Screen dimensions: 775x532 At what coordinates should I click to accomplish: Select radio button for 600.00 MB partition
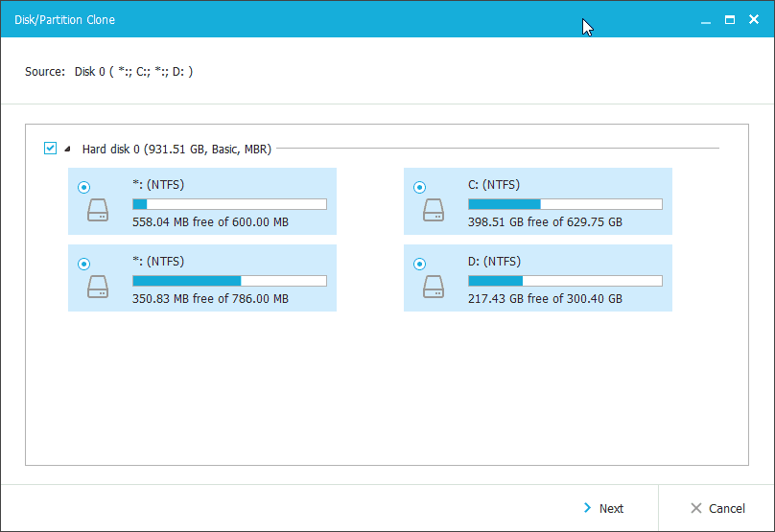coord(83,188)
